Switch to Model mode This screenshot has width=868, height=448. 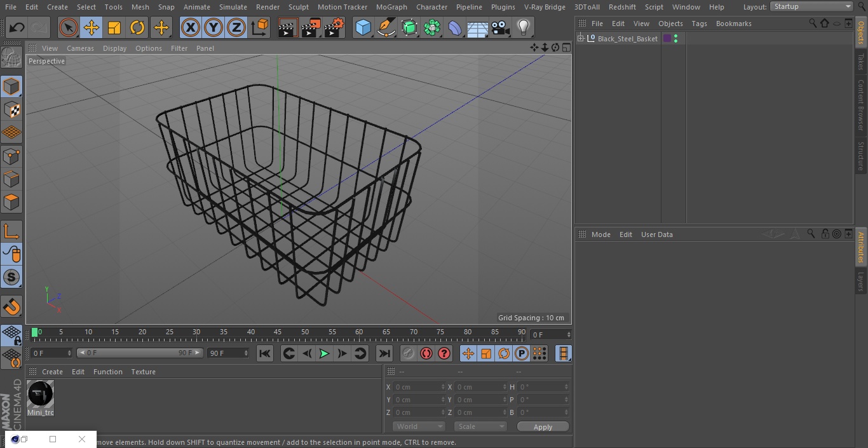coord(11,86)
